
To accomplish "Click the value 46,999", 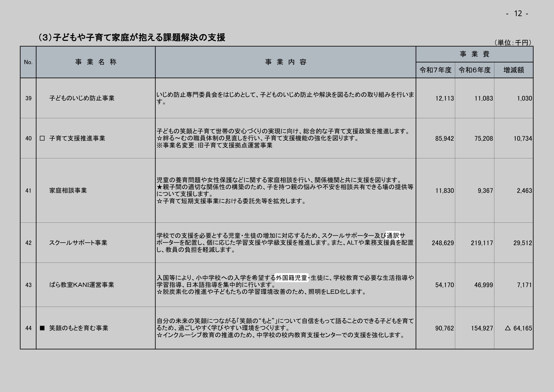I will click(484, 285).
